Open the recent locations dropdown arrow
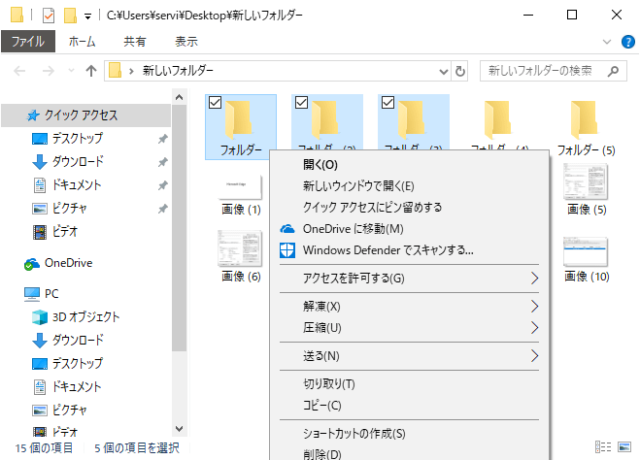 (x=71, y=71)
